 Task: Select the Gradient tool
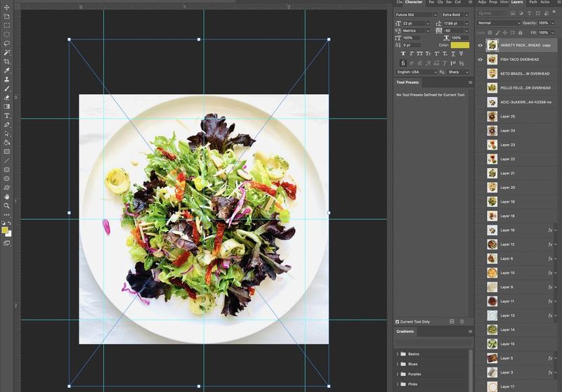pyautogui.click(x=7, y=106)
